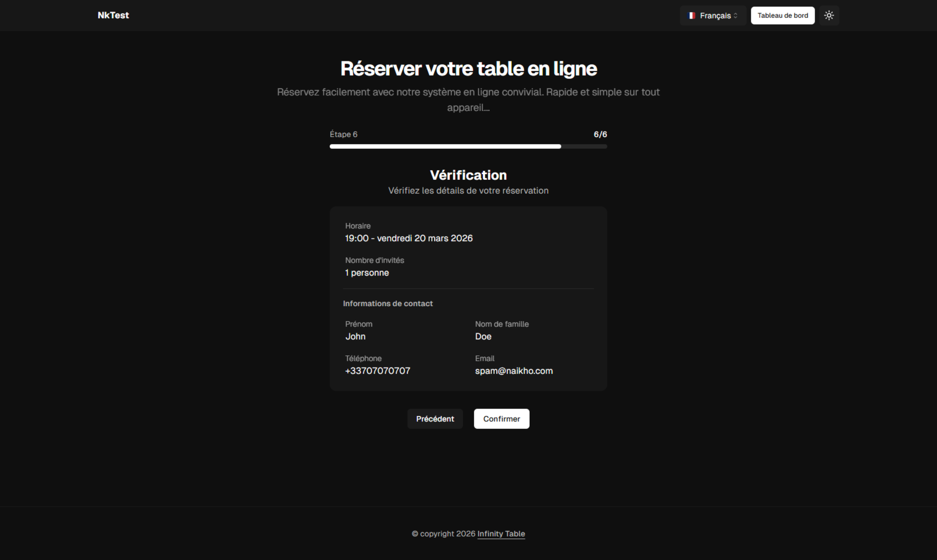Go back with the Précédent button
The height and width of the screenshot is (560, 937).
tap(435, 419)
